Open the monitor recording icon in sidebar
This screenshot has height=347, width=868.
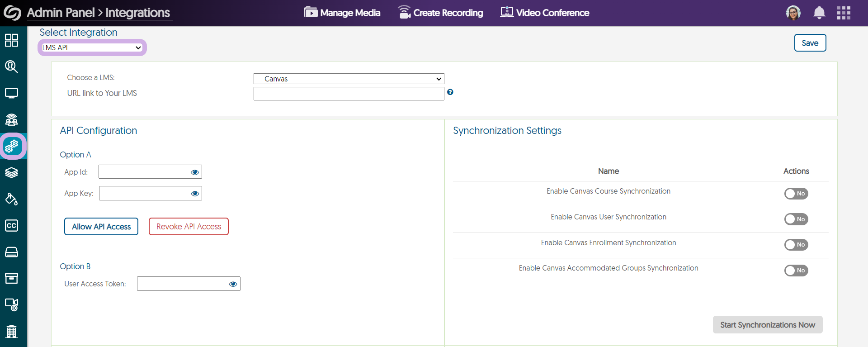tap(11, 304)
